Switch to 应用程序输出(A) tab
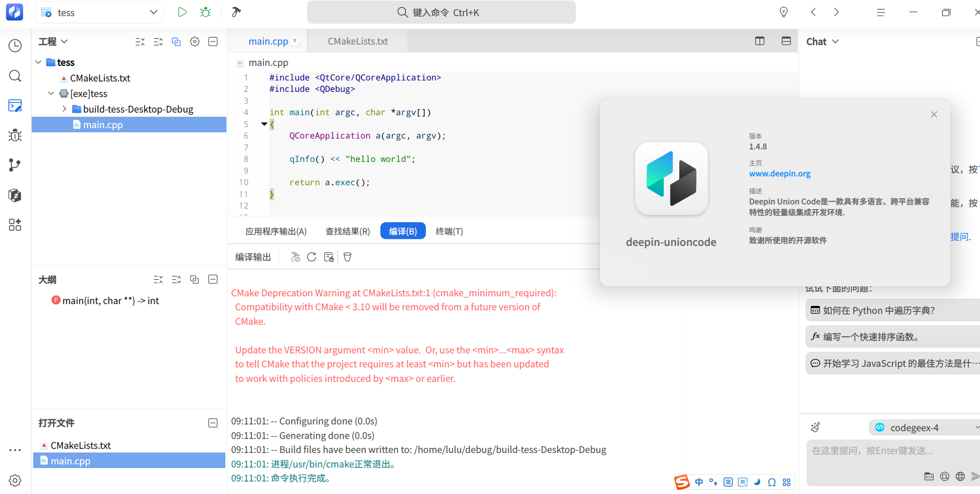980x494 pixels. [x=276, y=231]
